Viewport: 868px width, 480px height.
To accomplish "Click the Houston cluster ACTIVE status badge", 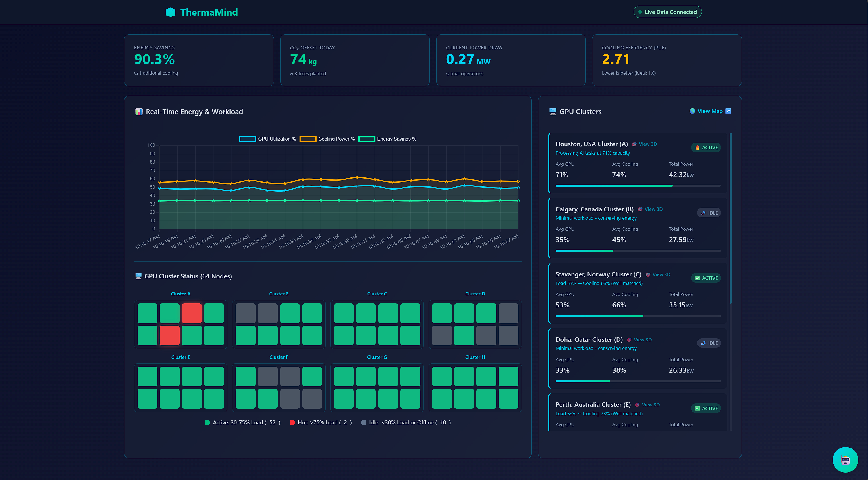I will pos(706,148).
